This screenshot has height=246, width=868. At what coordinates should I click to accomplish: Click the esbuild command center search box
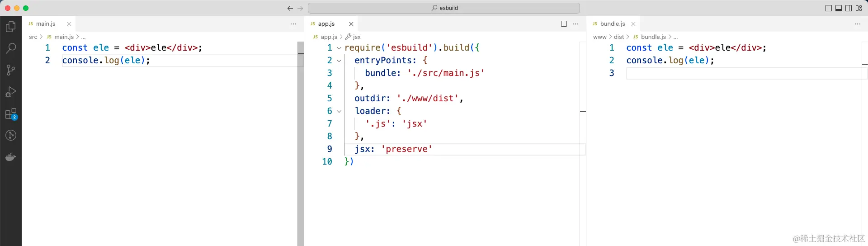(444, 8)
